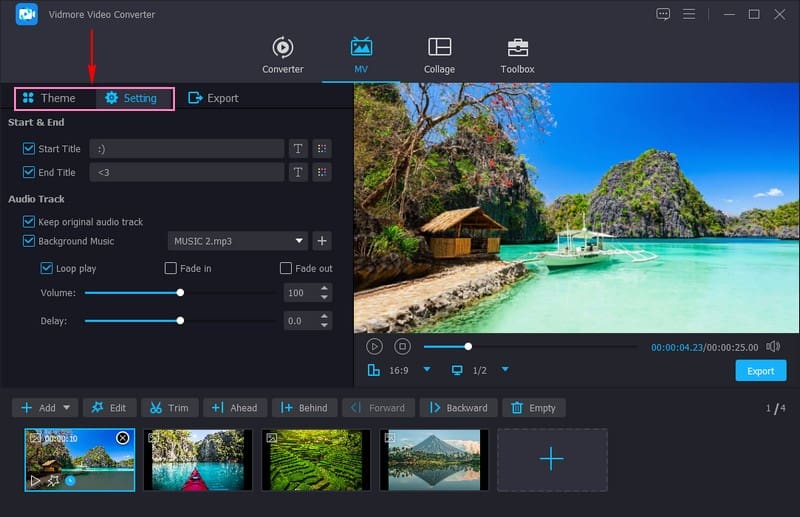The width and height of the screenshot is (800, 517).
Task: Click the Trim button
Action: [x=169, y=408]
